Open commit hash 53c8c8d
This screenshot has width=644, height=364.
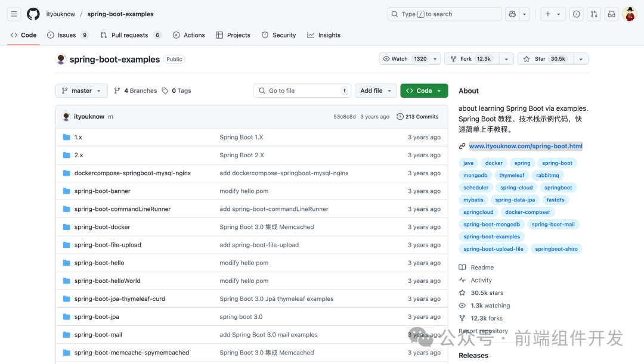click(345, 117)
